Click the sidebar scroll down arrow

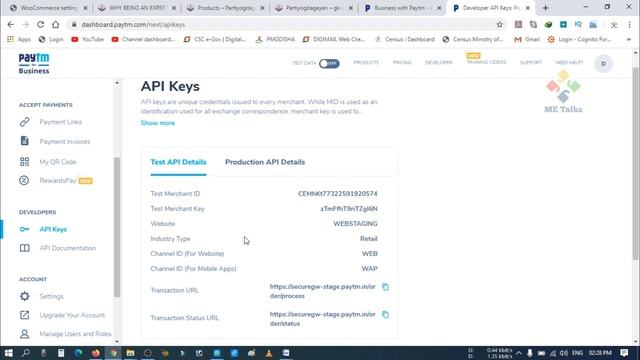(x=117, y=341)
